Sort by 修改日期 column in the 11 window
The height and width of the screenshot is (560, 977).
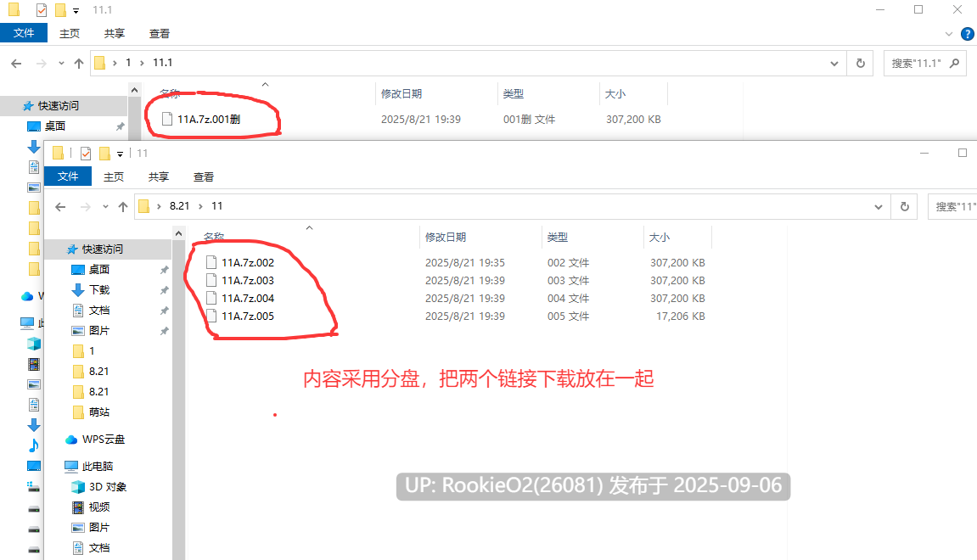pyautogui.click(x=446, y=237)
